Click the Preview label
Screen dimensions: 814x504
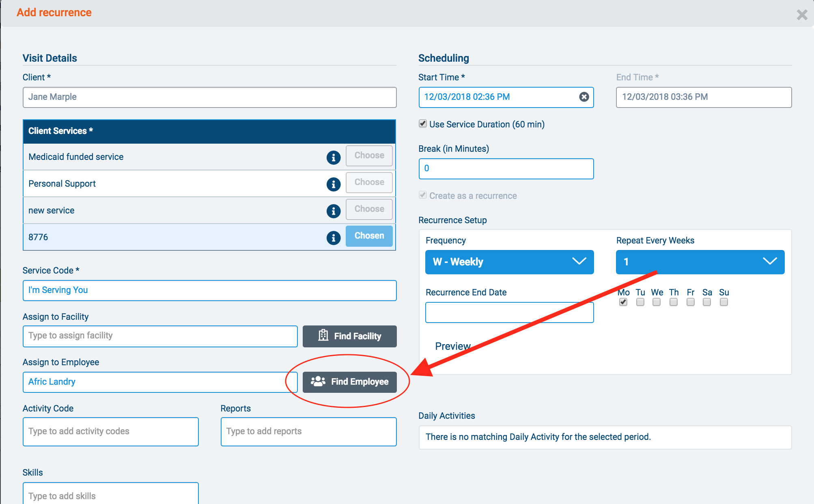[453, 346]
